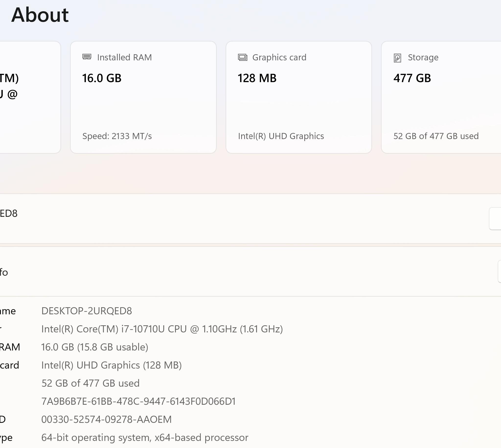The height and width of the screenshot is (448, 501).
Task: Select the product ID 00330-52574-09278-AAOEM
Action: 106,419
